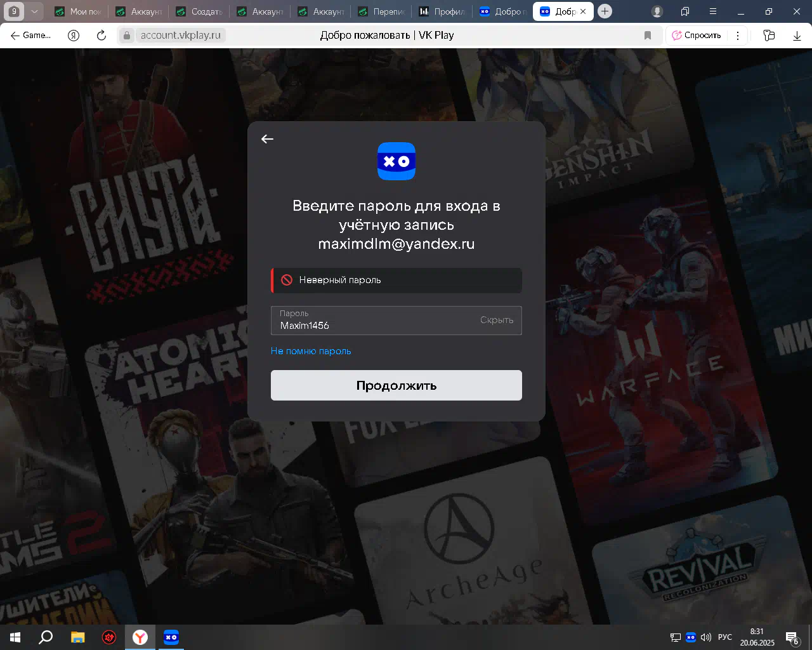Click VK Play icon in taskbar
812x650 pixels.
click(171, 637)
